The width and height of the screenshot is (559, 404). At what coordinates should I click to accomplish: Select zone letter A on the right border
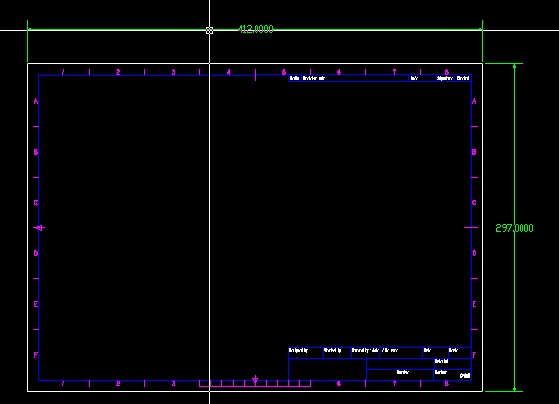[474, 101]
